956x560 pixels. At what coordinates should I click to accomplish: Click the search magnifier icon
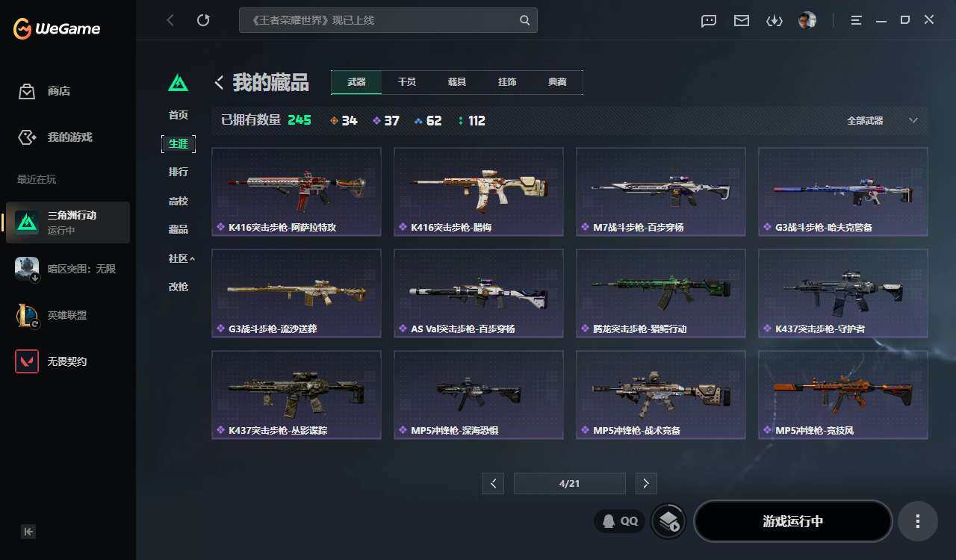coord(525,20)
